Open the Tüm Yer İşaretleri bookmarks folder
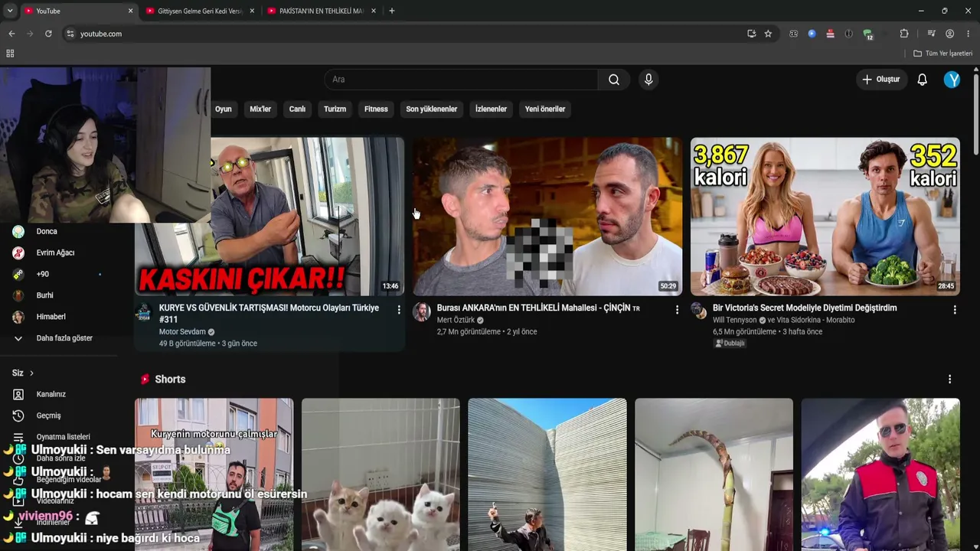The width and height of the screenshot is (980, 551). pos(943,54)
